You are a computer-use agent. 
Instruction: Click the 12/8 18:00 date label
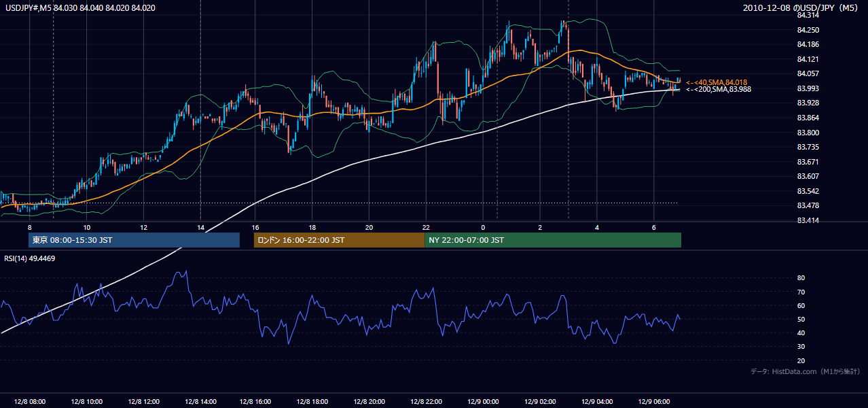tap(312, 401)
